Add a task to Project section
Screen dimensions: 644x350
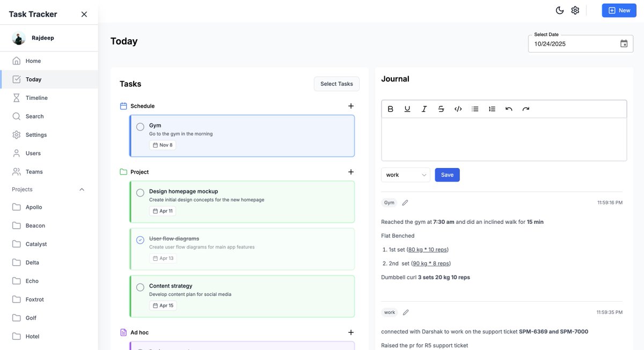[x=351, y=172]
